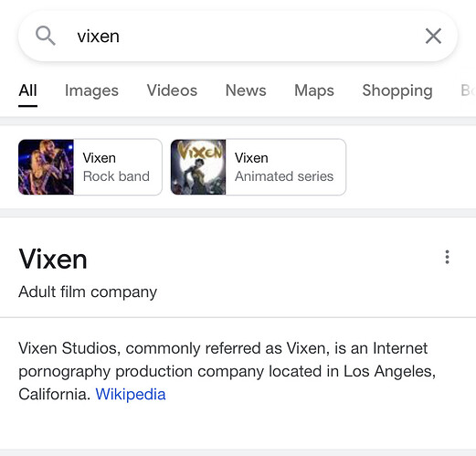Screen dimensions: 476x456
Task: Switch to the Images tab
Action: pos(91,90)
